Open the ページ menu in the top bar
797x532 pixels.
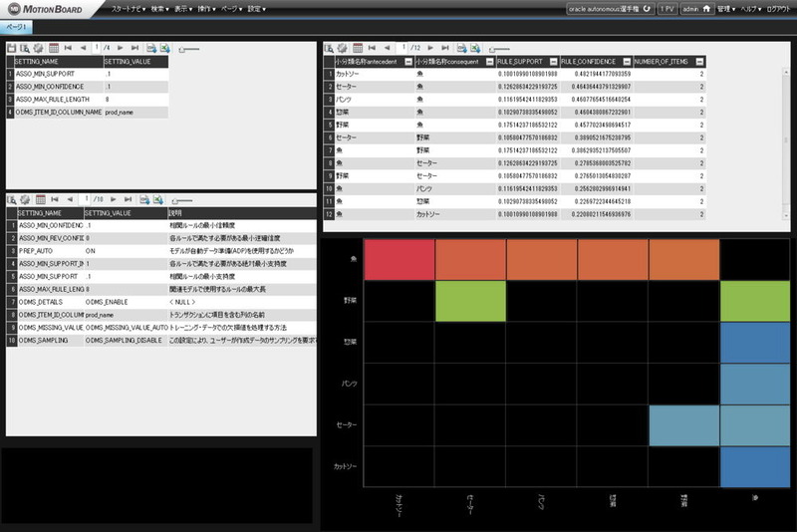click(x=232, y=9)
